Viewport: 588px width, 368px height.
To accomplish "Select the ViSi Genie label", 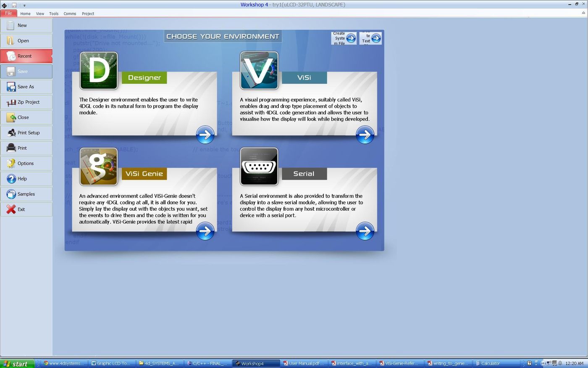I will point(144,174).
